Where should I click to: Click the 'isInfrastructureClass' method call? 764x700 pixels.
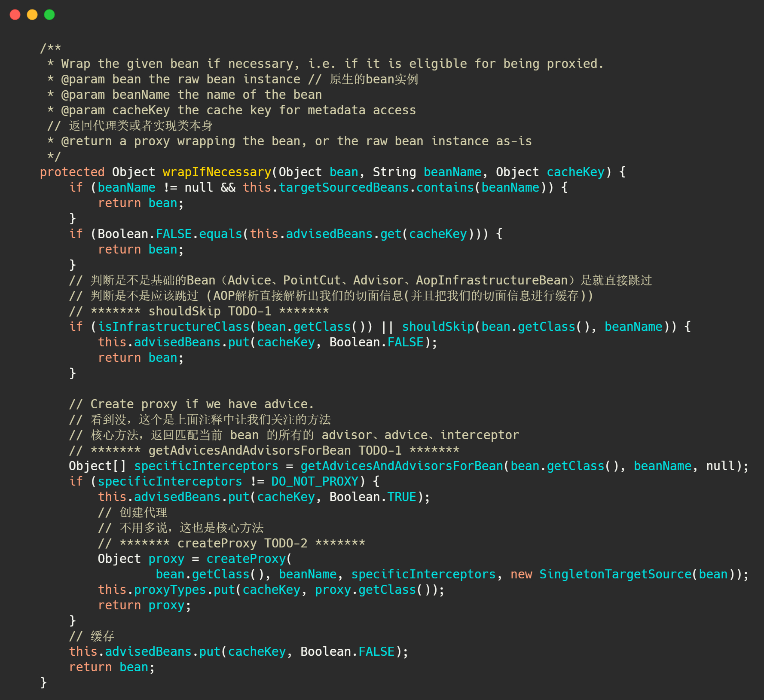click(x=174, y=327)
